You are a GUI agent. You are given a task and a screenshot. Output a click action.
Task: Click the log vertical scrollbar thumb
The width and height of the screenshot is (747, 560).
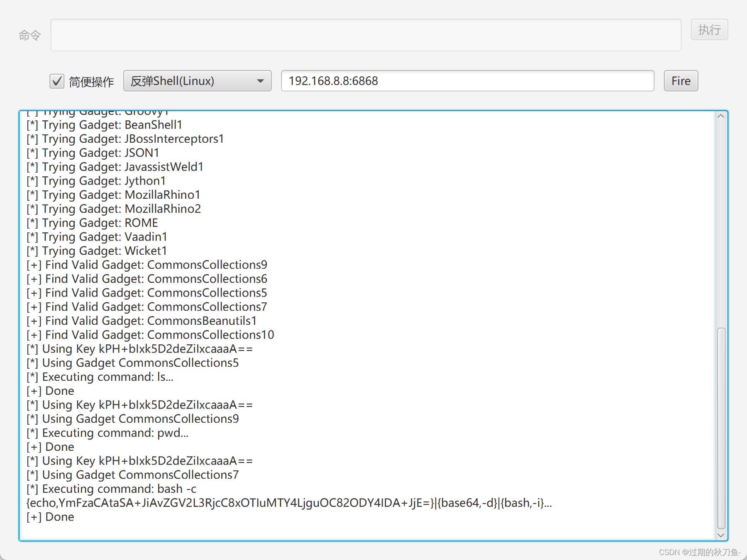pyautogui.click(x=721, y=429)
